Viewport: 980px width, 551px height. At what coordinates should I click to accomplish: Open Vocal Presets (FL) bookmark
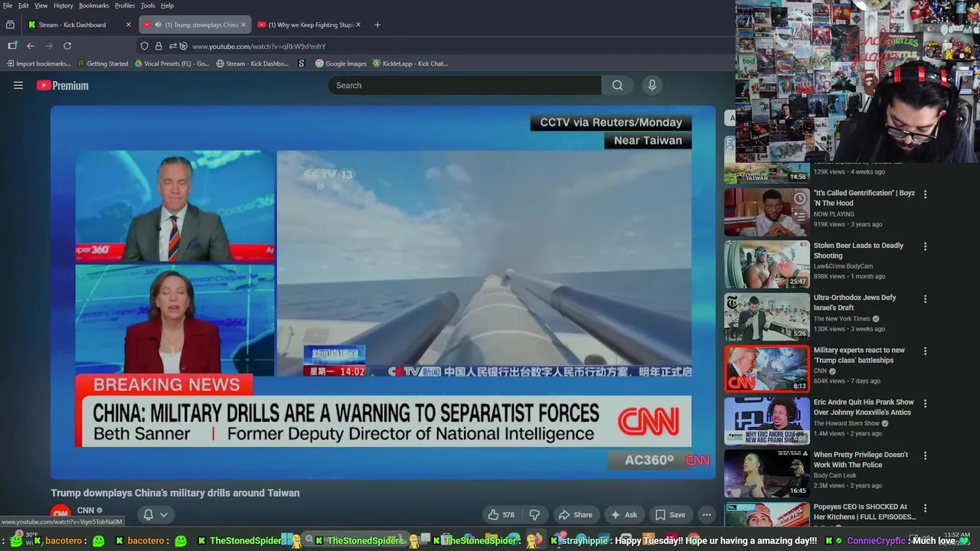[x=172, y=64]
